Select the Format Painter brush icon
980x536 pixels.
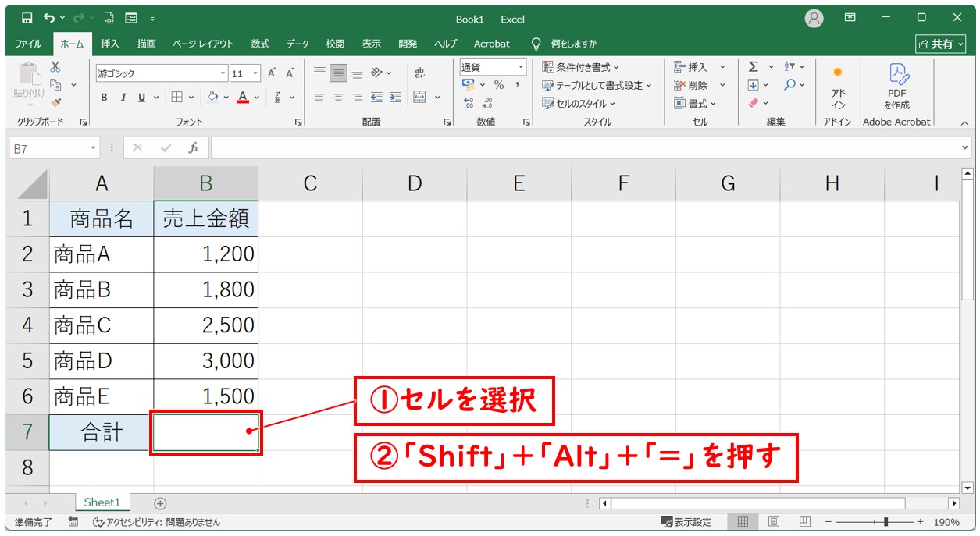[55, 102]
